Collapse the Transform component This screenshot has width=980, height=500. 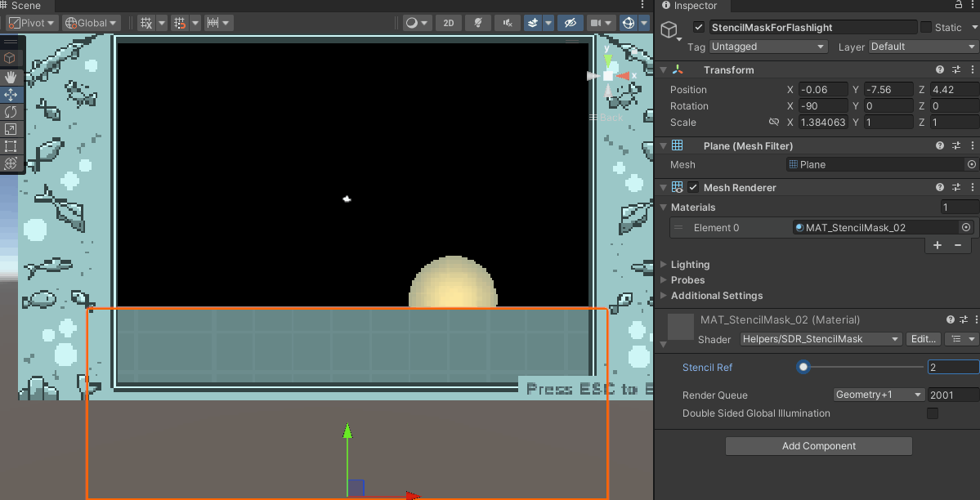[663, 70]
